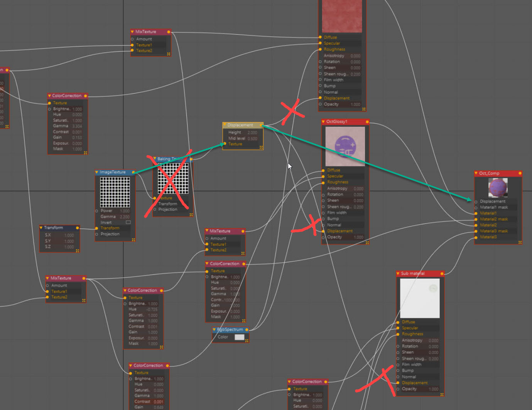
Task: Select the Oct_Comp node's output port
Action: point(520,173)
